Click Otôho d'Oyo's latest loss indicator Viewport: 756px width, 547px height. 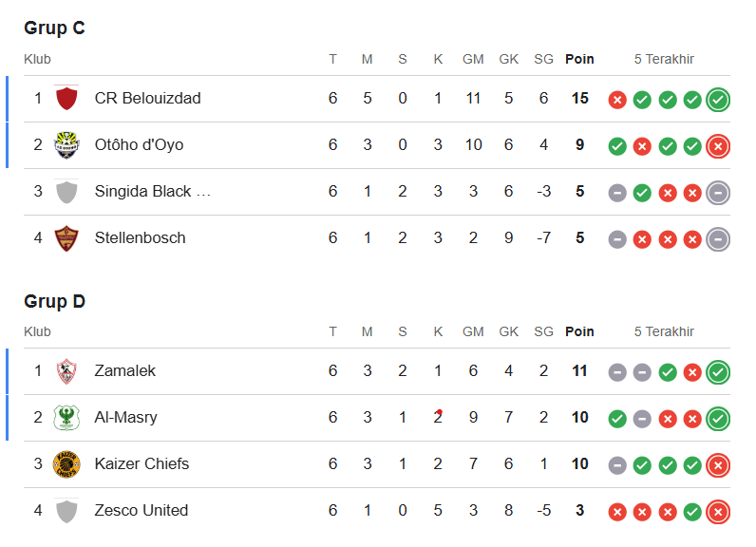(x=718, y=145)
